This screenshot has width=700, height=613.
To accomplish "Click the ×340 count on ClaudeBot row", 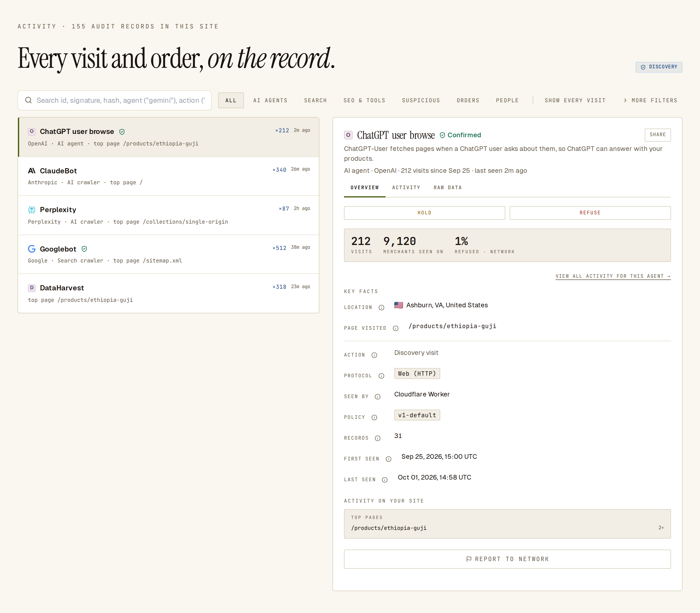I will [279, 170].
